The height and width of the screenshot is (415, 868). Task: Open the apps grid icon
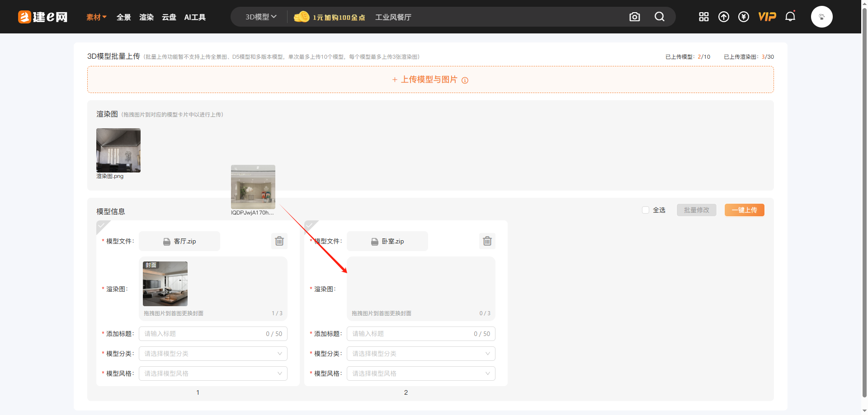point(703,17)
